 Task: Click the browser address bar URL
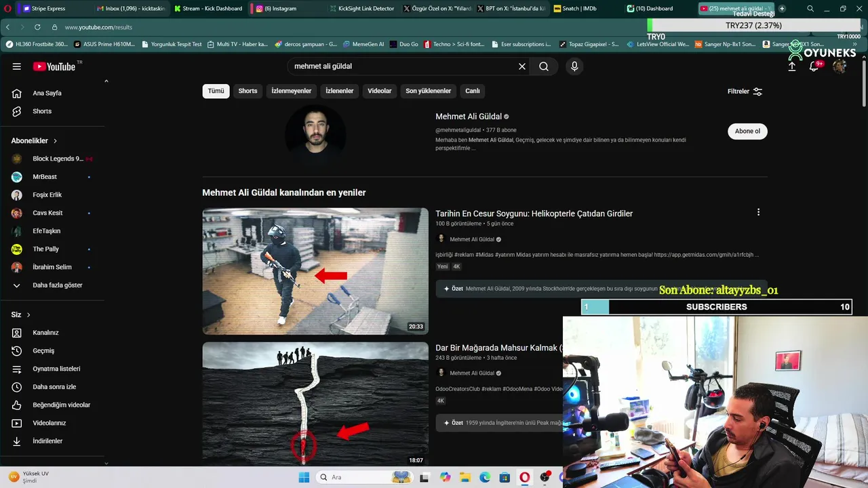click(98, 27)
